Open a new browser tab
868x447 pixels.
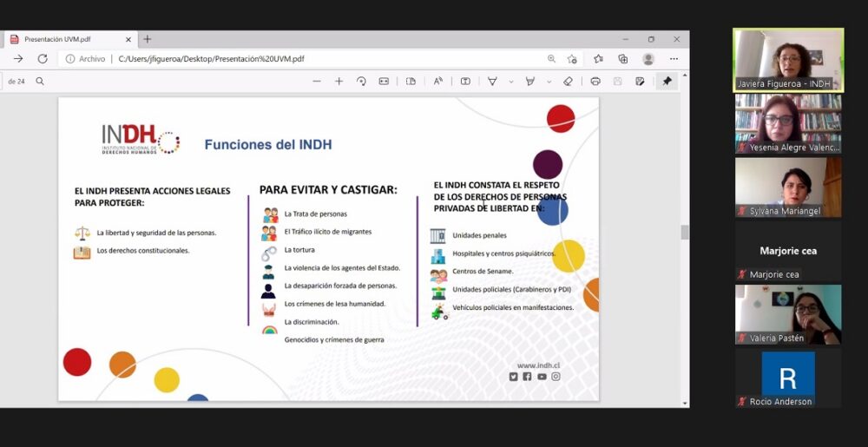[x=148, y=39]
